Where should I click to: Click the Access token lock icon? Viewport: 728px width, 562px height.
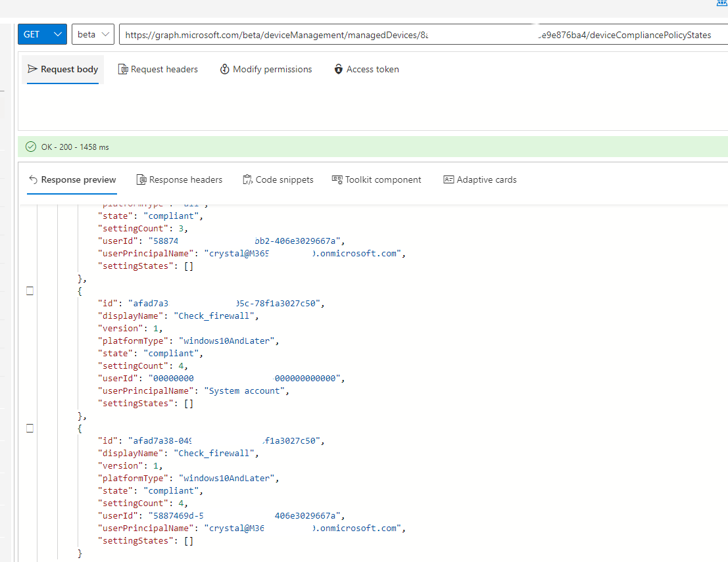point(339,69)
